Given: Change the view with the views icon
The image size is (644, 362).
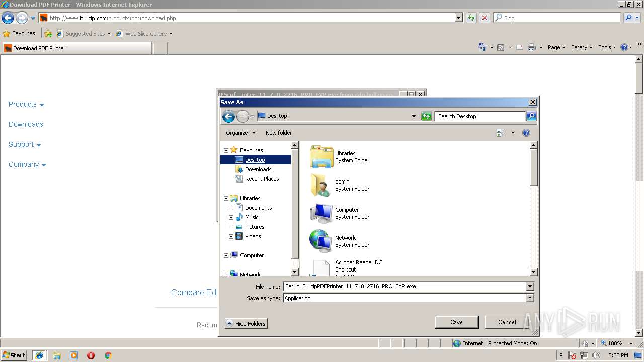Looking at the screenshot, I should (x=501, y=133).
